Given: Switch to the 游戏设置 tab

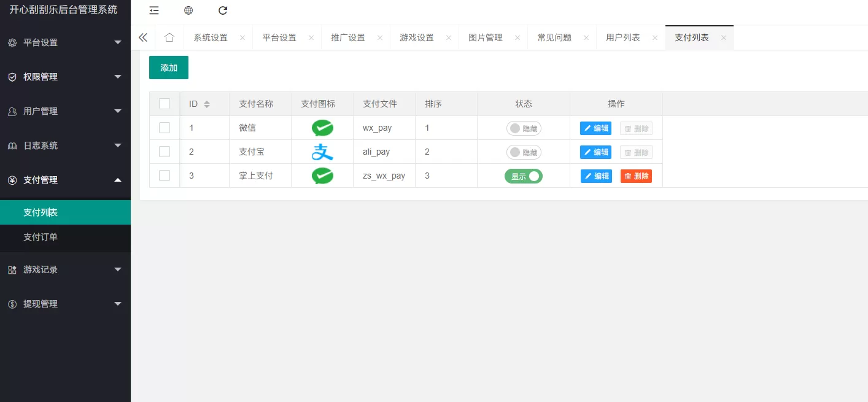Looking at the screenshot, I should pos(416,37).
